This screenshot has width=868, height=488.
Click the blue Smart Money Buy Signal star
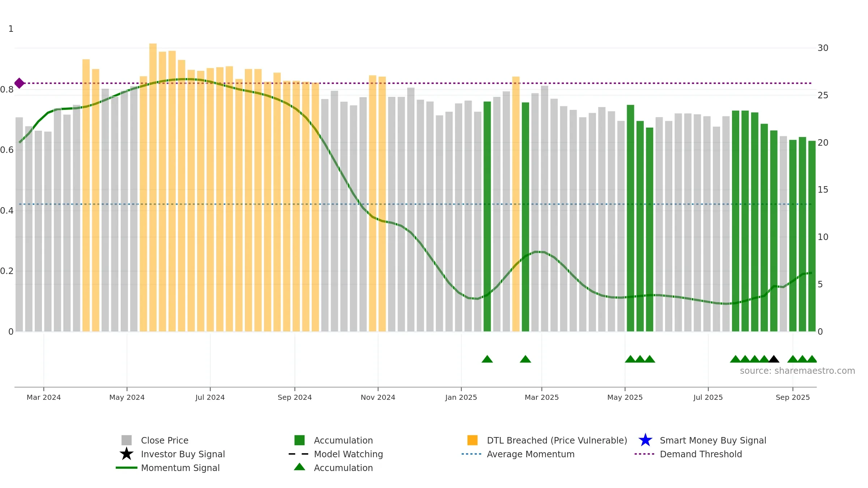pos(645,440)
